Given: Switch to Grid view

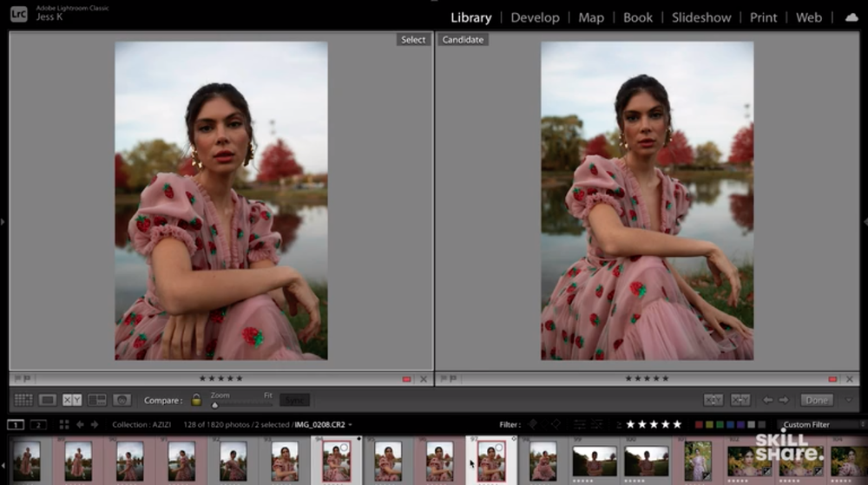Looking at the screenshot, I should pos(23,400).
